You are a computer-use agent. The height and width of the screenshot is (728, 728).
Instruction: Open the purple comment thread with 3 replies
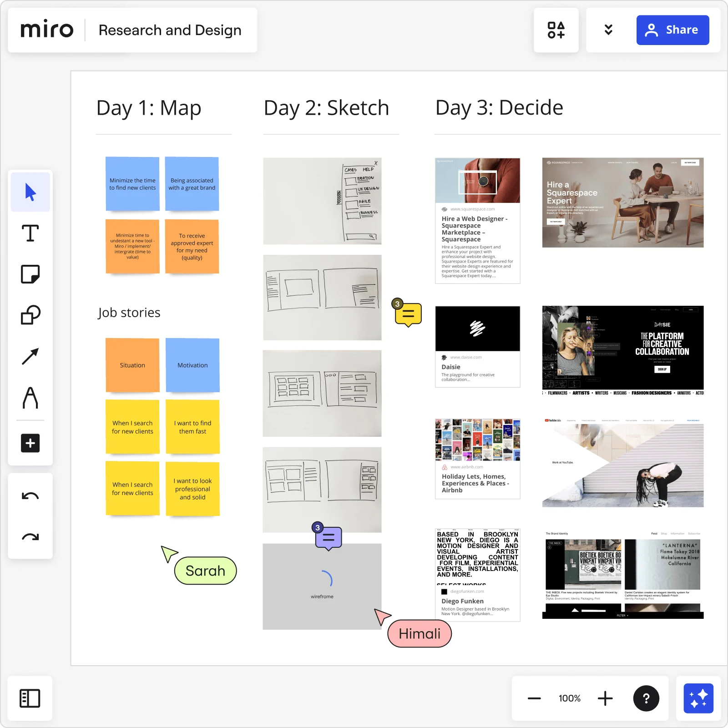[x=328, y=537]
